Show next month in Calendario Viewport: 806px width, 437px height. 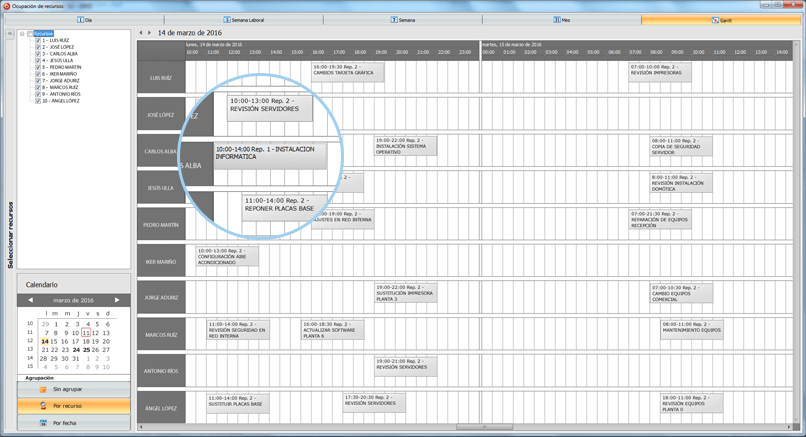coord(117,300)
